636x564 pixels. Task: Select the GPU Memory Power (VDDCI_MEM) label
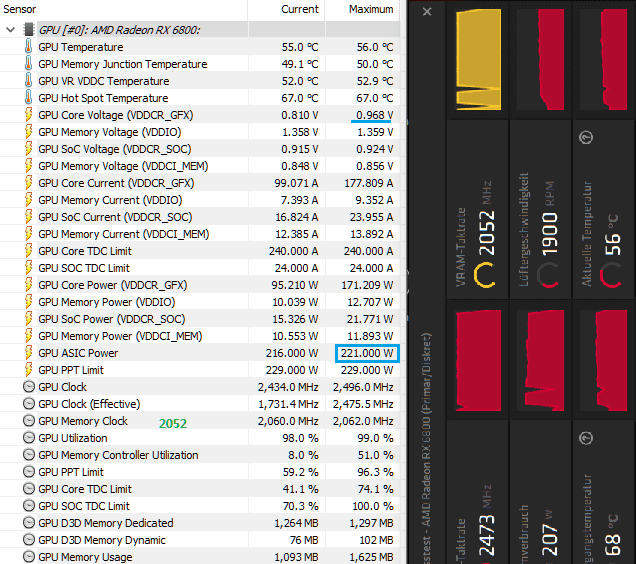click(x=120, y=336)
